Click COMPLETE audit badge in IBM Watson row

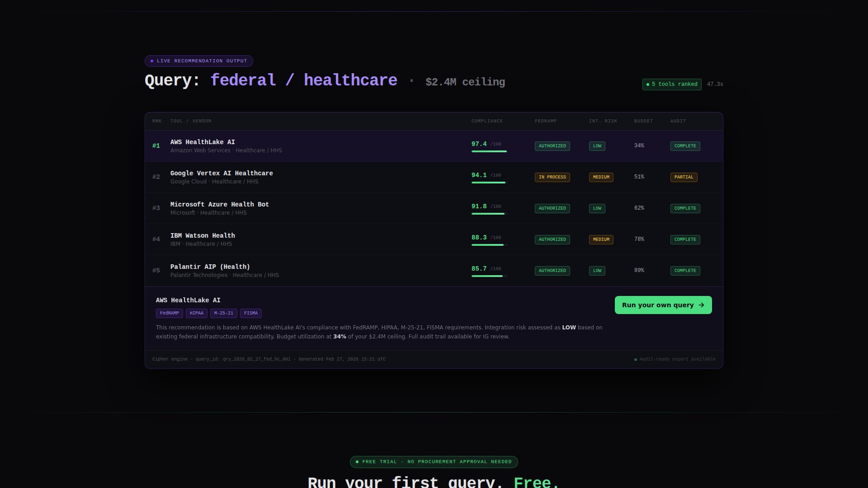coord(685,239)
